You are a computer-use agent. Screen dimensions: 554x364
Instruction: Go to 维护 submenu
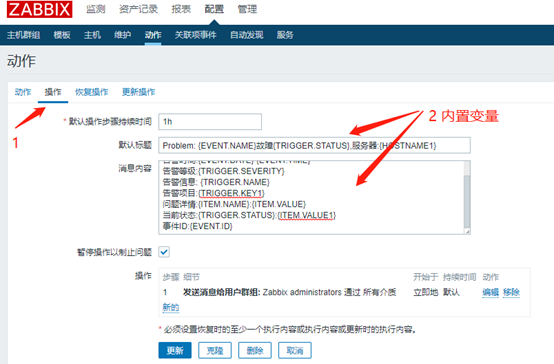[123, 35]
